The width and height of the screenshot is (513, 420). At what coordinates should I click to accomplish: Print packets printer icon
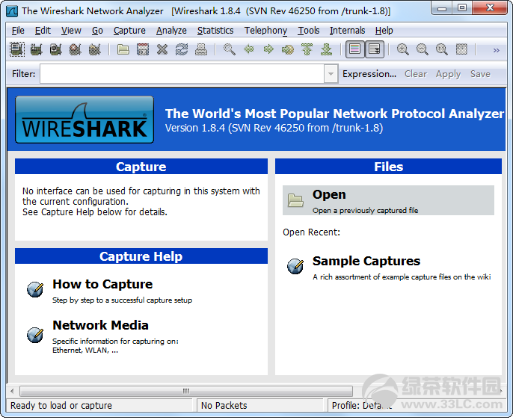click(x=201, y=49)
